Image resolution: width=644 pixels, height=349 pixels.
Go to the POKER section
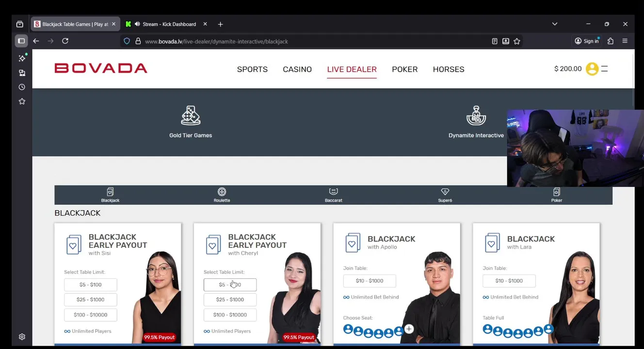[404, 69]
